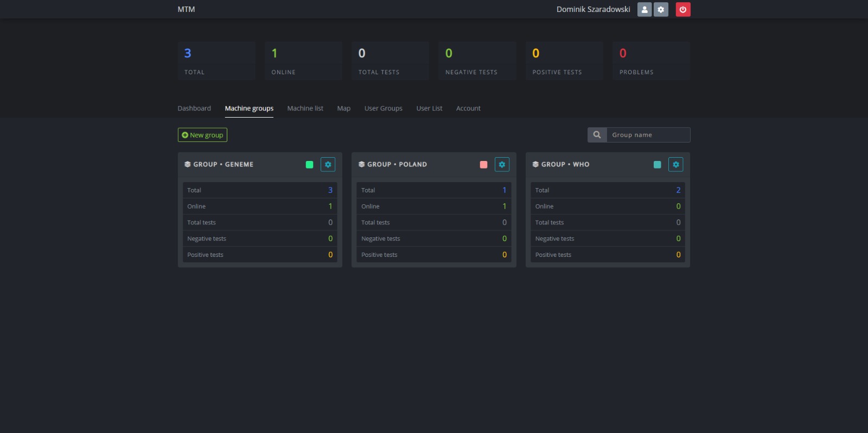This screenshot has width=868, height=433.
Task: Focus the Group name search field
Action: click(x=648, y=135)
